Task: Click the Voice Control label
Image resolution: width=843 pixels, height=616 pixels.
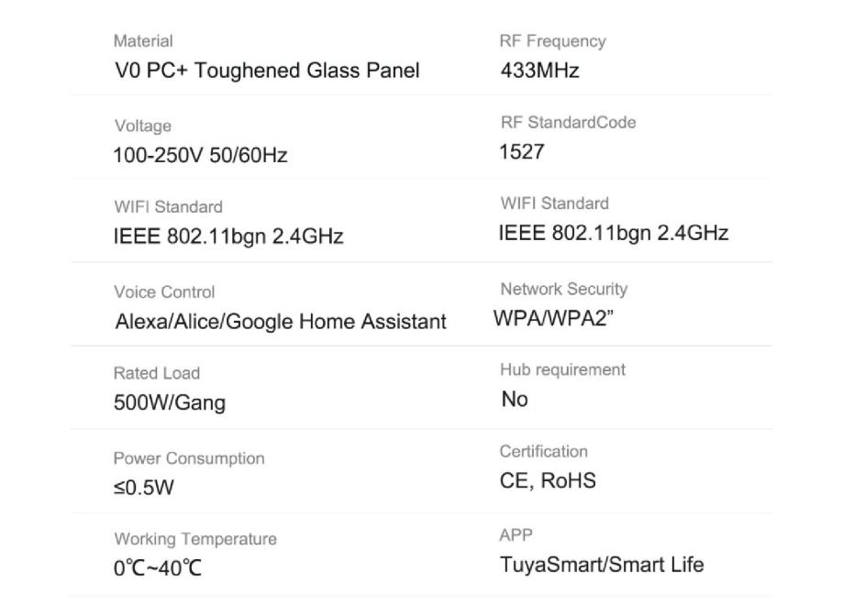Action: pos(164,291)
